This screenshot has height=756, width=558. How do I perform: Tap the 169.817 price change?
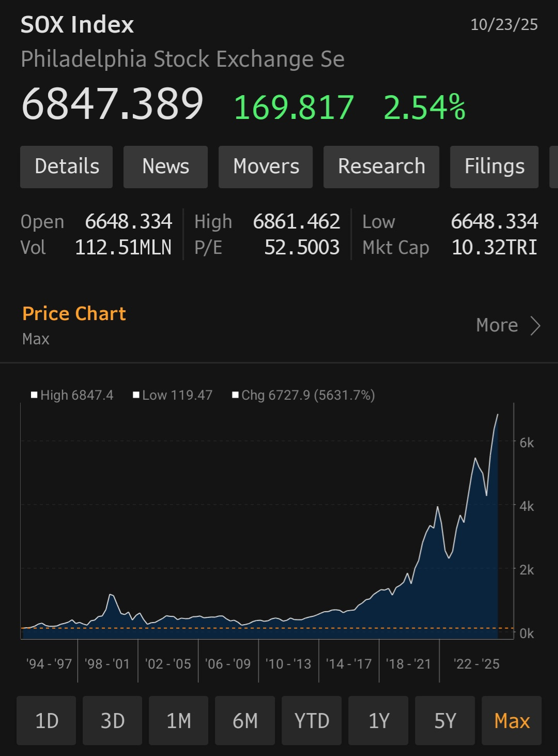294,107
